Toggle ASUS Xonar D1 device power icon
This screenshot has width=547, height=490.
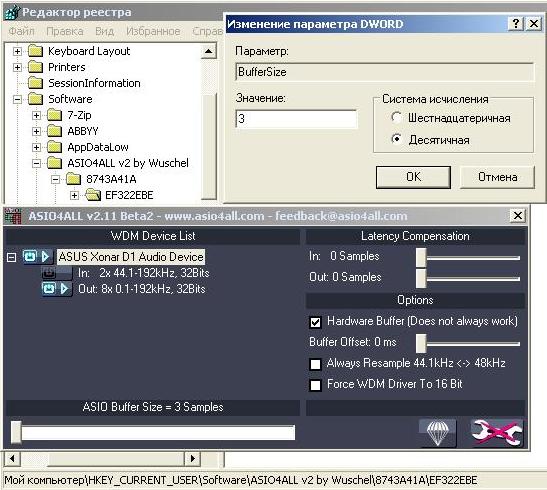coord(30,257)
